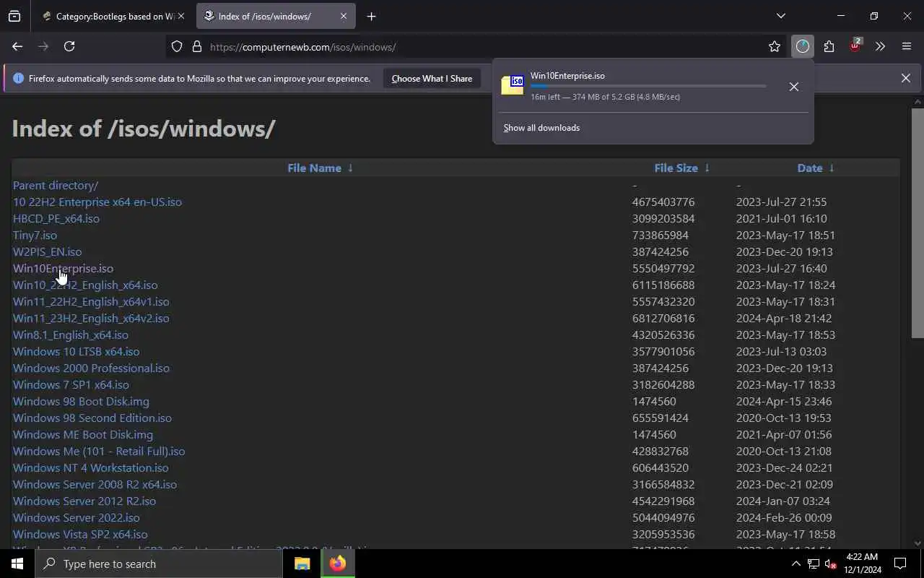Reverse File Name sort arrow
This screenshot has width=924, height=578.
point(350,168)
